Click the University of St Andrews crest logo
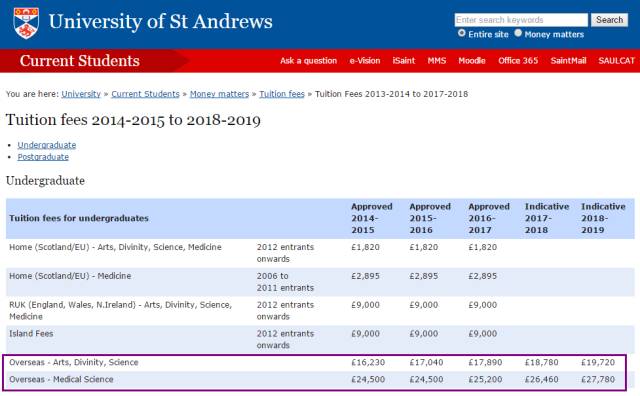This screenshot has width=640, height=396. coord(26,23)
